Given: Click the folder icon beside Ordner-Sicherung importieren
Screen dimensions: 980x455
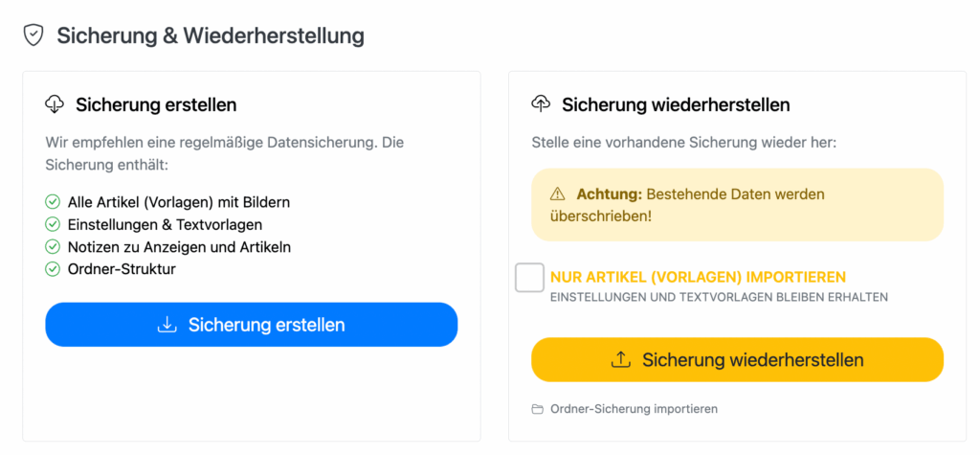Looking at the screenshot, I should click(x=537, y=409).
